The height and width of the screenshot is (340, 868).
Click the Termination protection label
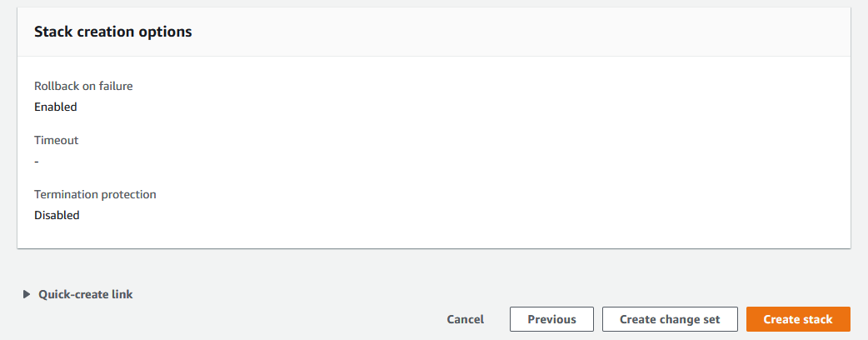[x=95, y=194]
